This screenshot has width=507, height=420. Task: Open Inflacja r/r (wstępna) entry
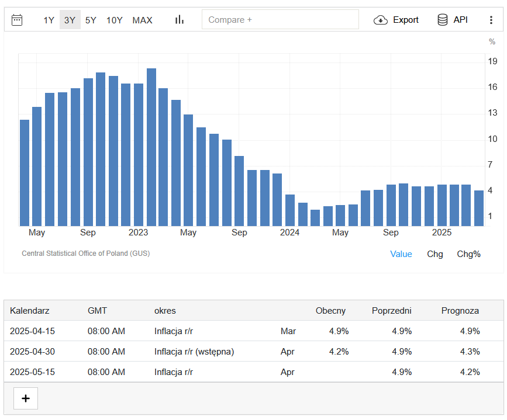tap(194, 352)
